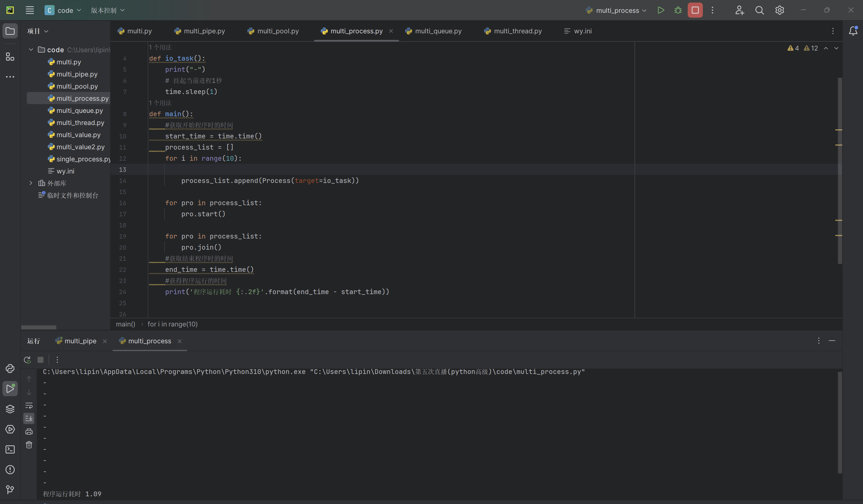Open more run actions menu in title bar
This screenshot has height=504, width=863.
[712, 10]
